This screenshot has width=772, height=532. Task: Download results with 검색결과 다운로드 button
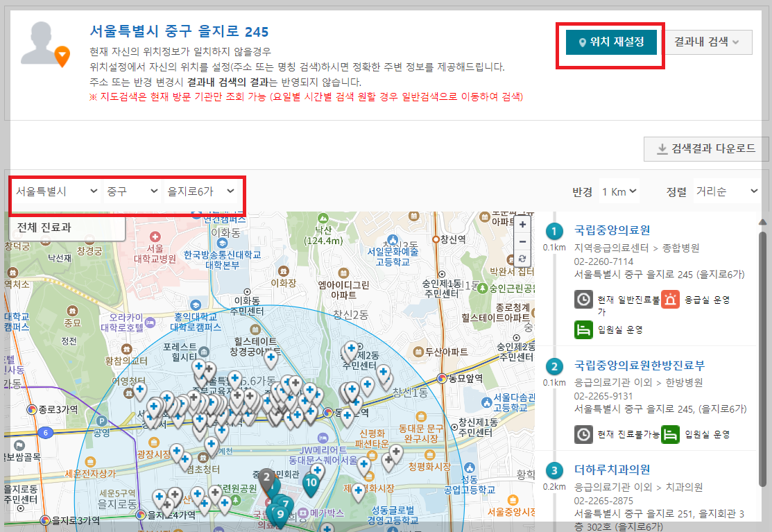(x=706, y=148)
